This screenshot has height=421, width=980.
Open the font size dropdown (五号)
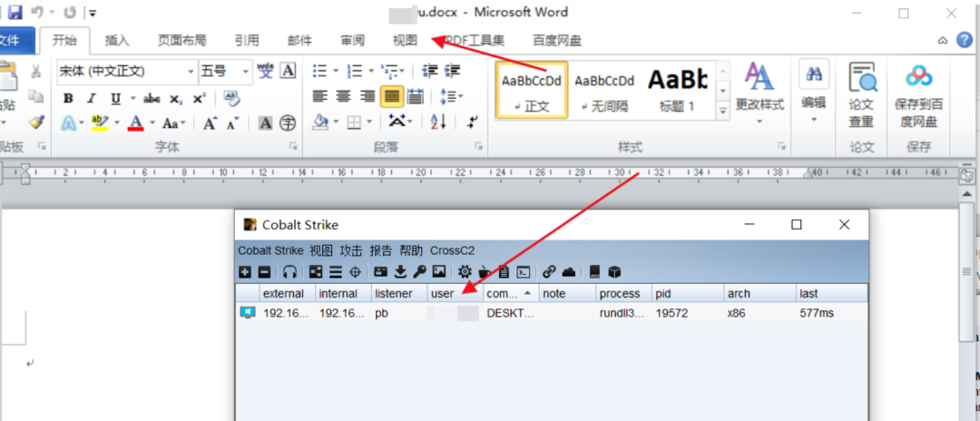[x=246, y=72]
